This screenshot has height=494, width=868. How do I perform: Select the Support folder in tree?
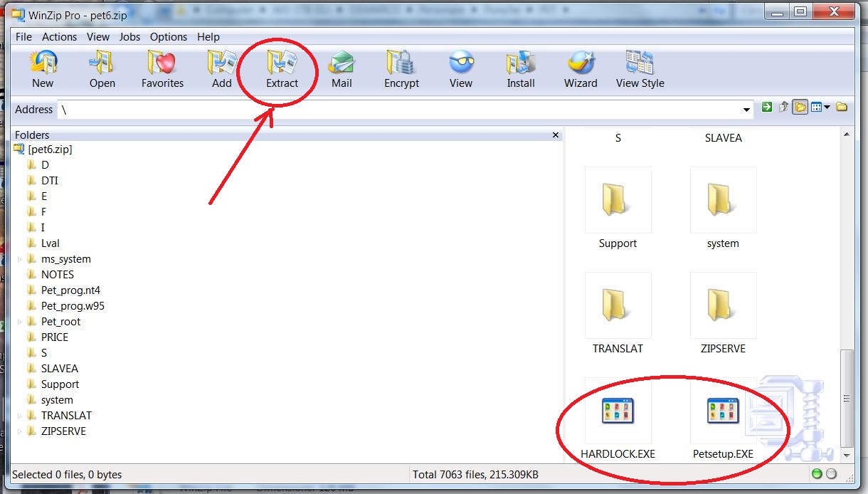[60, 384]
